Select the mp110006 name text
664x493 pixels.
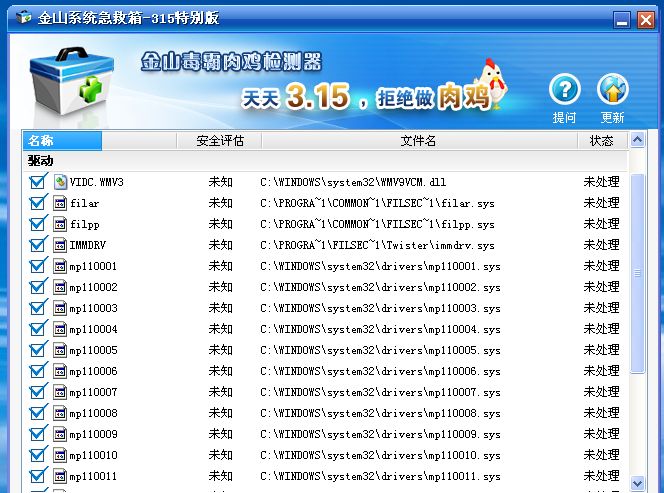pos(94,371)
